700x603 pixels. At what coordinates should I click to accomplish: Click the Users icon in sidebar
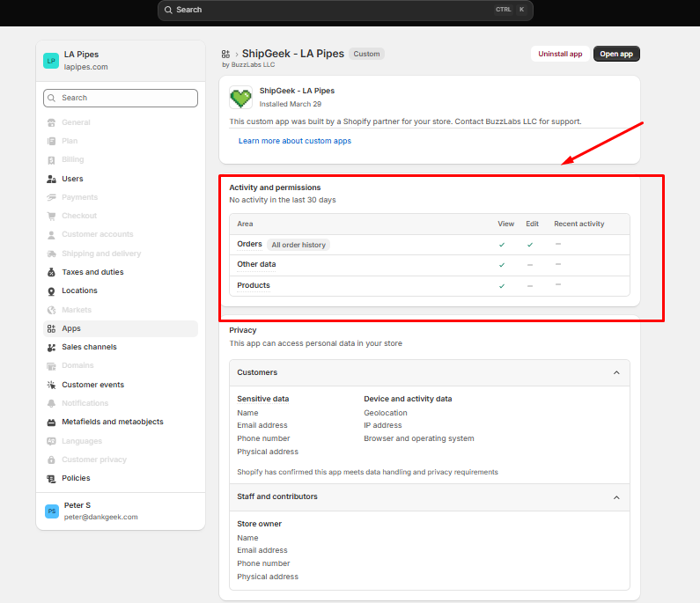pyautogui.click(x=51, y=179)
